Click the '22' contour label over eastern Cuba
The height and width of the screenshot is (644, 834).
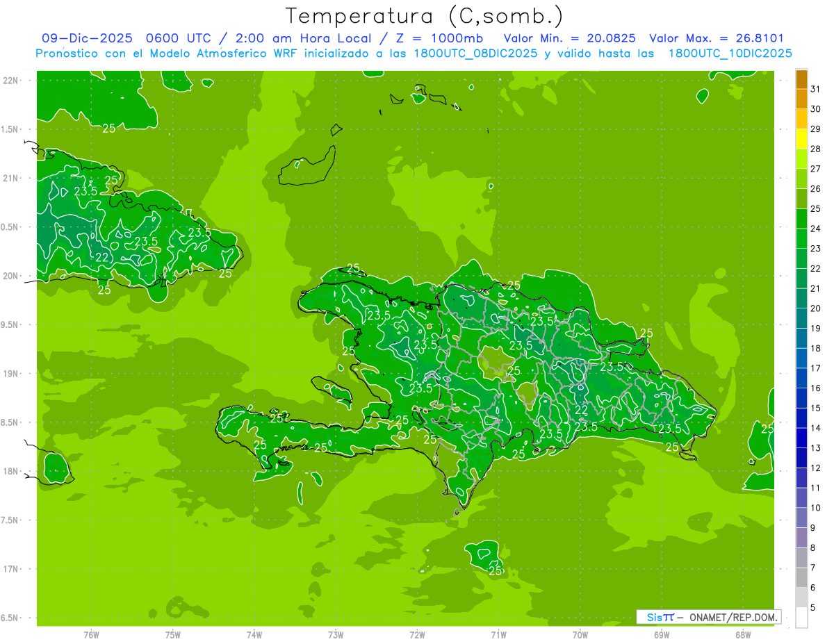pos(102,257)
